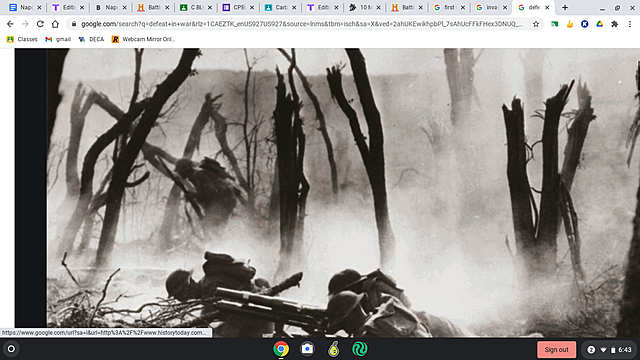
Task: Click the address bar URL field
Action: pyautogui.click(x=302, y=24)
